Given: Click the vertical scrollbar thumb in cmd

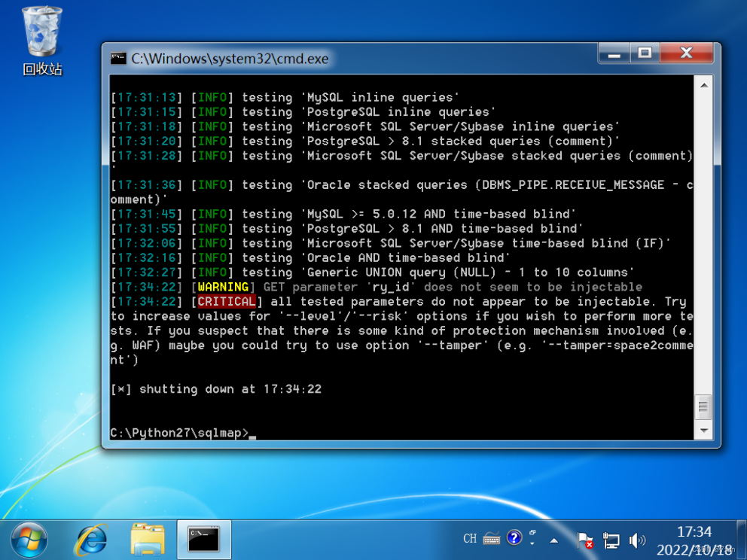Looking at the screenshot, I should click(703, 406).
